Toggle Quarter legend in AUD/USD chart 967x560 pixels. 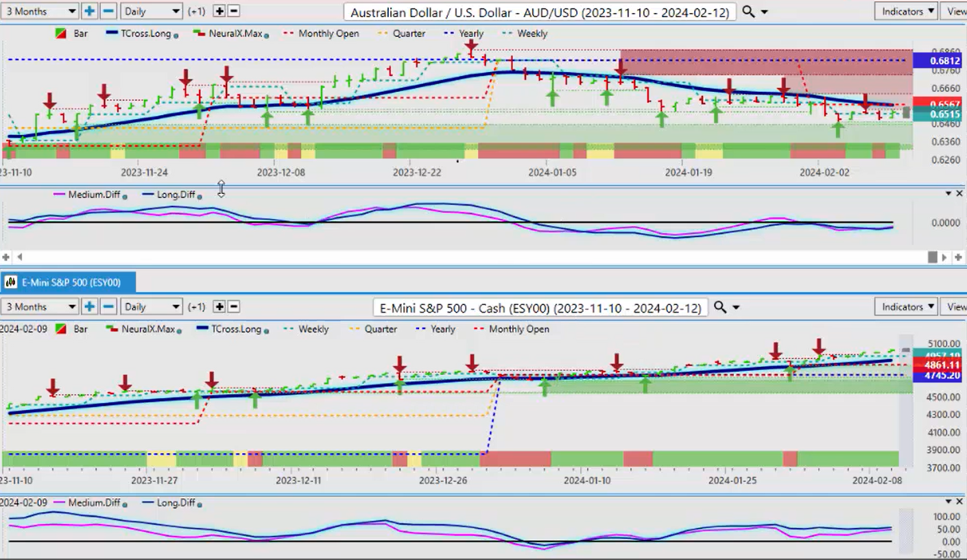[401, 34]
